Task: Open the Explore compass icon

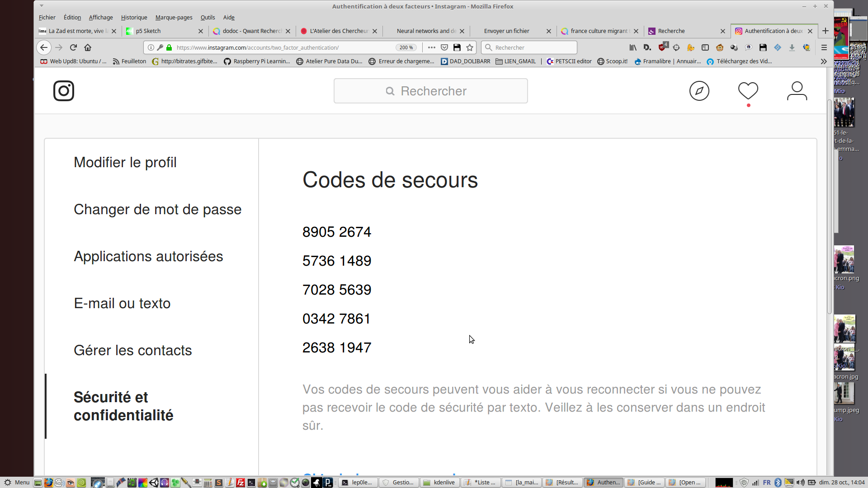Action: pyautogui.click(x=699, y=91)
